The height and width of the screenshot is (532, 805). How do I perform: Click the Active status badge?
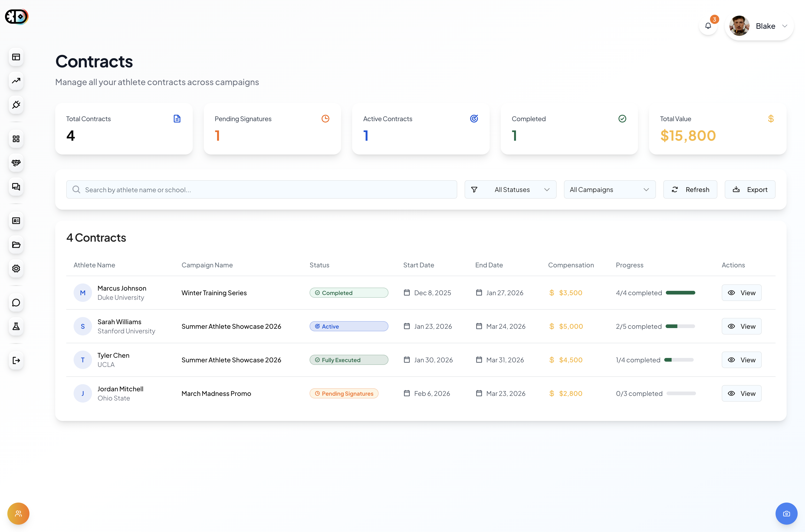pyautogui.click(x=349, y=326)
